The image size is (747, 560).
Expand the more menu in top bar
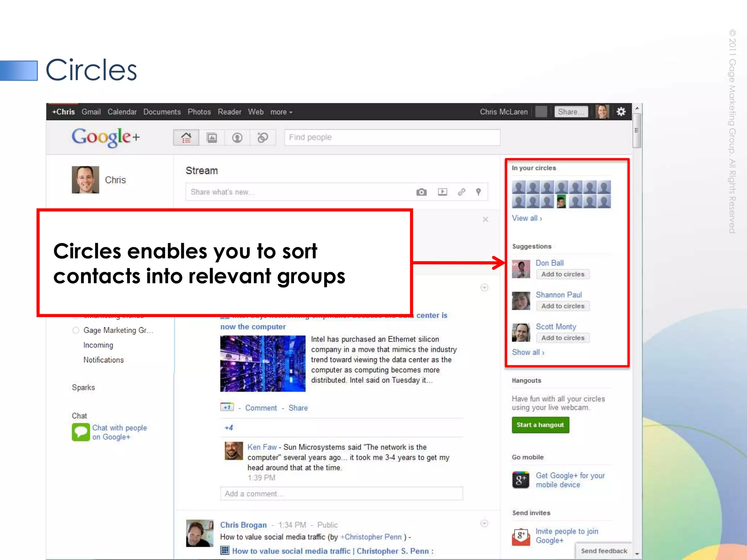[x=281, y=112]
